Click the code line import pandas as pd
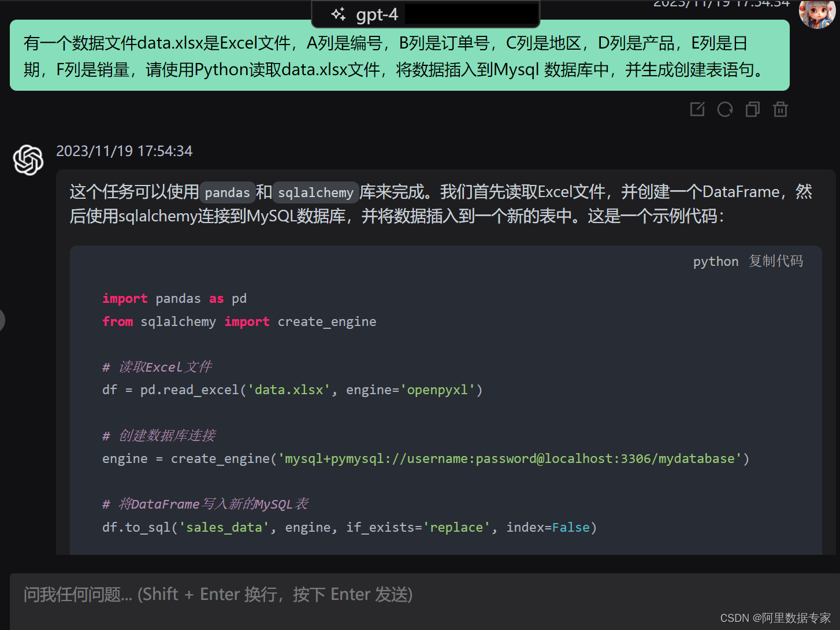This screenshot has height=630, width=840. (174, 299)
